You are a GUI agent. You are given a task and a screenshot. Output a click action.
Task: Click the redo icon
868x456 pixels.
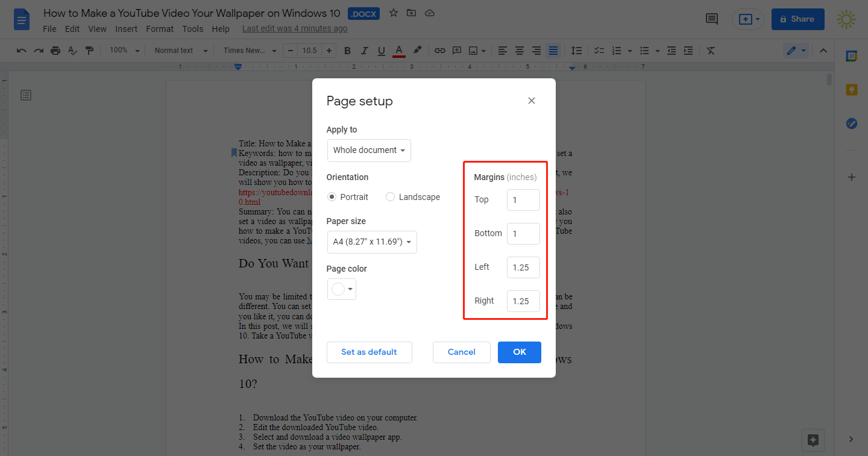tap(39, 51)
